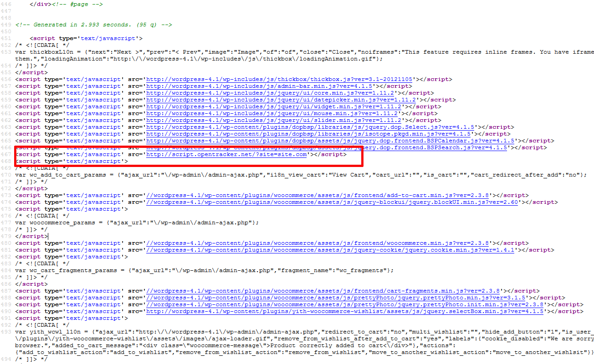Open the datepicker.min.js script URL
594x364 pixels.
click(x=281, y=100)
